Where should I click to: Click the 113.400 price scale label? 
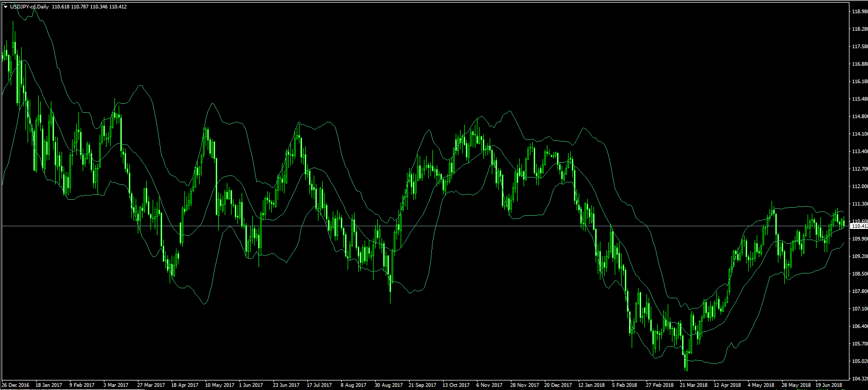coord(859,152)
